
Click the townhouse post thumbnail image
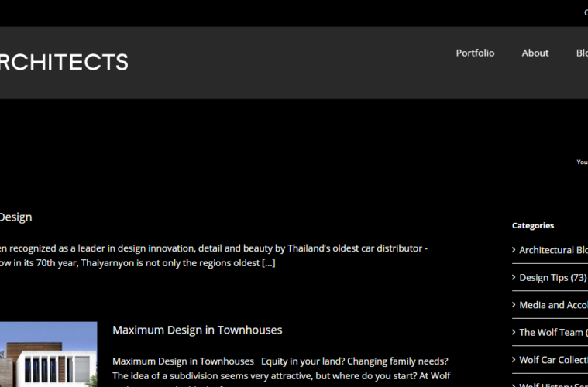point(48,354)
